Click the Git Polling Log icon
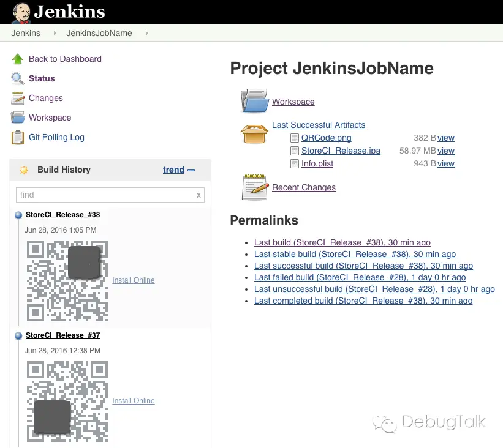The height and width of the screenshot is (448, 503). point(17,137)
